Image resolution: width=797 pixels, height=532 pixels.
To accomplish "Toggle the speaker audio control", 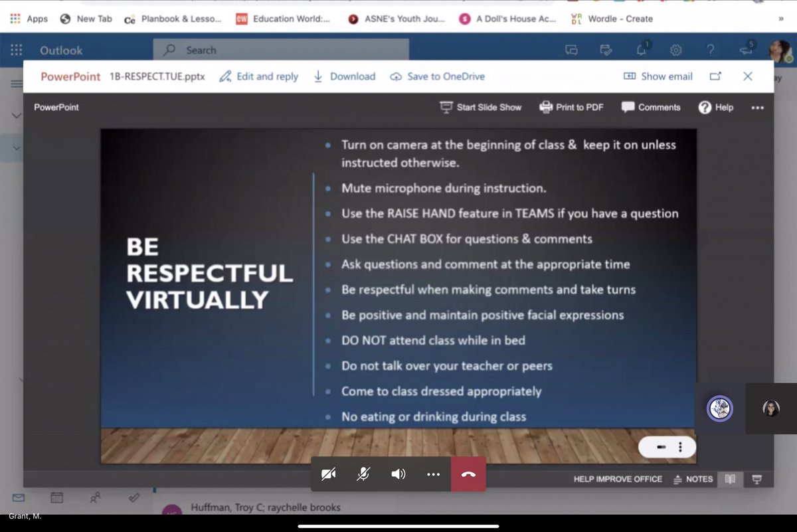I will pos(399,474).
